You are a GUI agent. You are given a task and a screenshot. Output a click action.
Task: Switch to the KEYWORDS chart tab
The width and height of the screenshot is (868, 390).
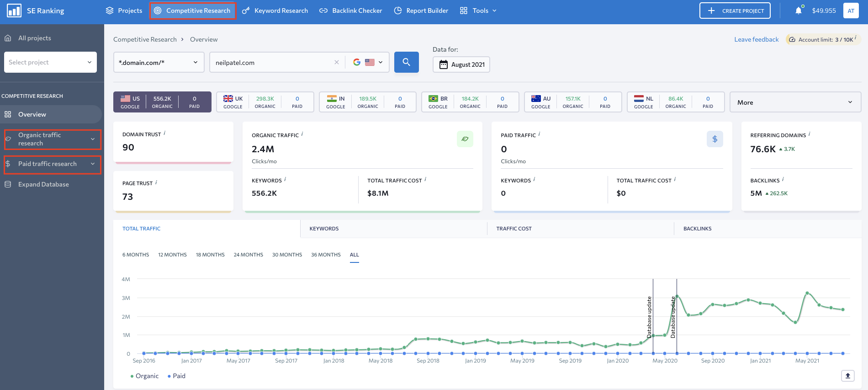coord(324,229)
